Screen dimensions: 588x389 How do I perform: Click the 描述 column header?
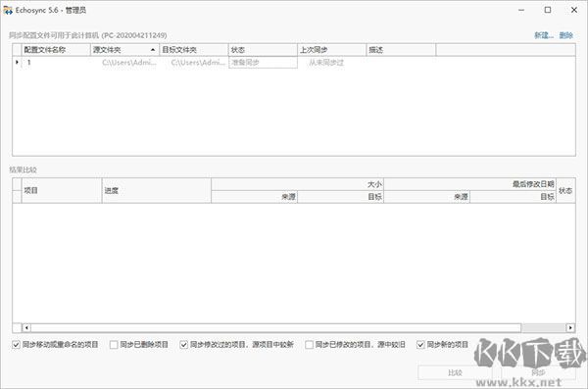pos(401,50)
